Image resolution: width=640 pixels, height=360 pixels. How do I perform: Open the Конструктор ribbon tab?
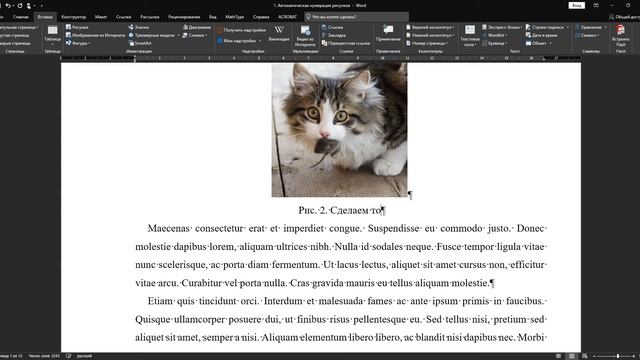click(x=73, y=17)
